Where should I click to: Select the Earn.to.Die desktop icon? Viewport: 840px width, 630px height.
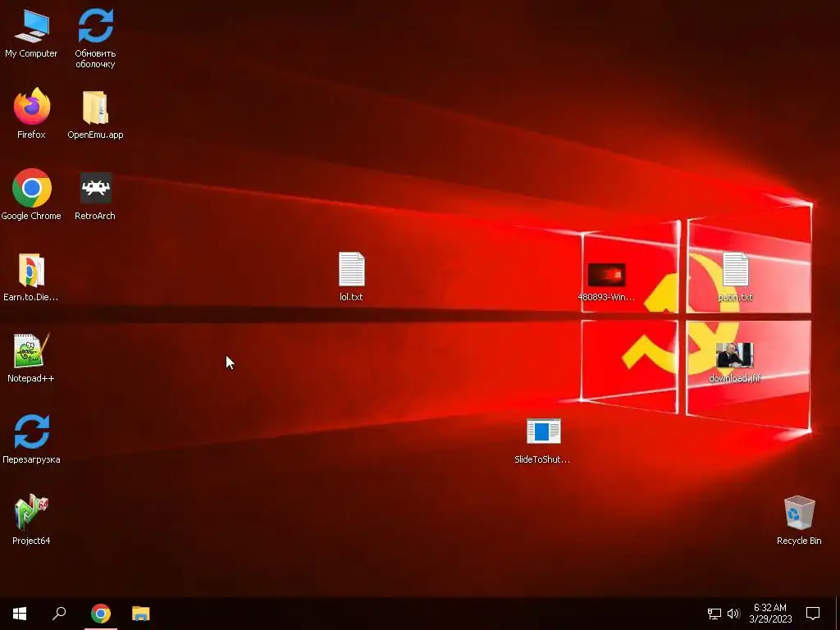coord(31,270)
